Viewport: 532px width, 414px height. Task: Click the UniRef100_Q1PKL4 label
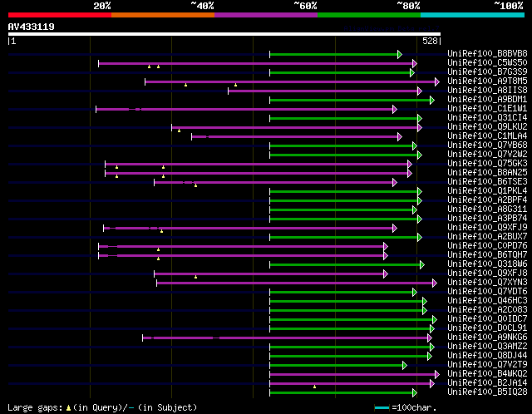[487, 190]
